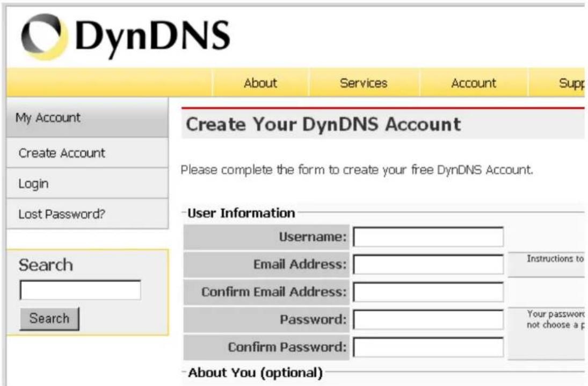Open the Account menu tab
588x386 pixels.
click(x=474, y=83)
